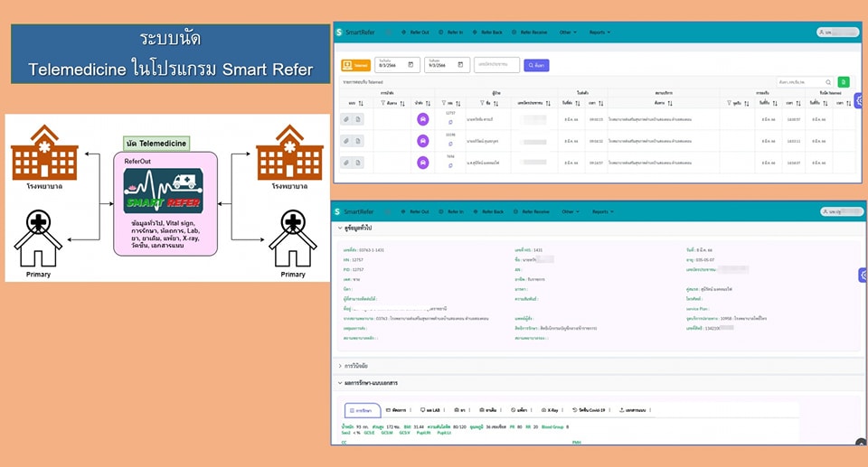Collapse the treatment results and attachments section
Viewport: 868px width, 467px height.
tap(368, 383)
